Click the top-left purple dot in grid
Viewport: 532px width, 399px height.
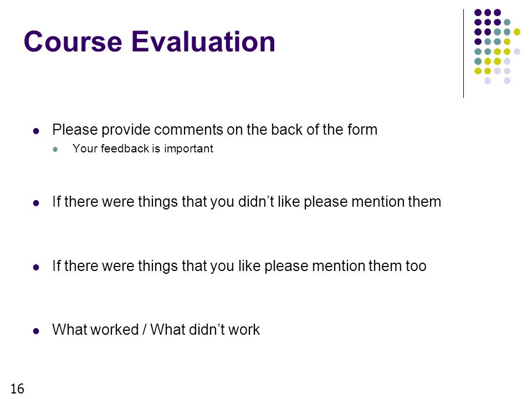(478, 13)
